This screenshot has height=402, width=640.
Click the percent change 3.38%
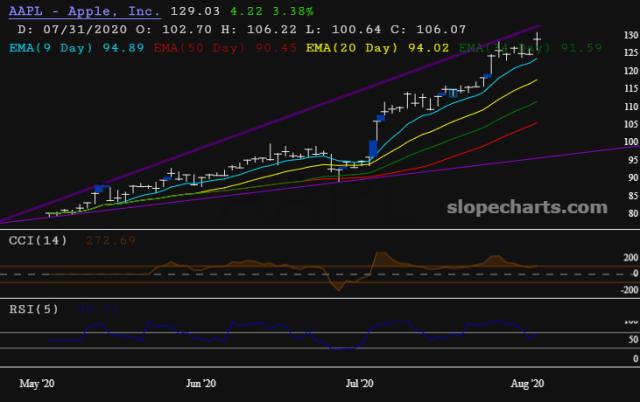pyautogui.click(x=293, y=11)
